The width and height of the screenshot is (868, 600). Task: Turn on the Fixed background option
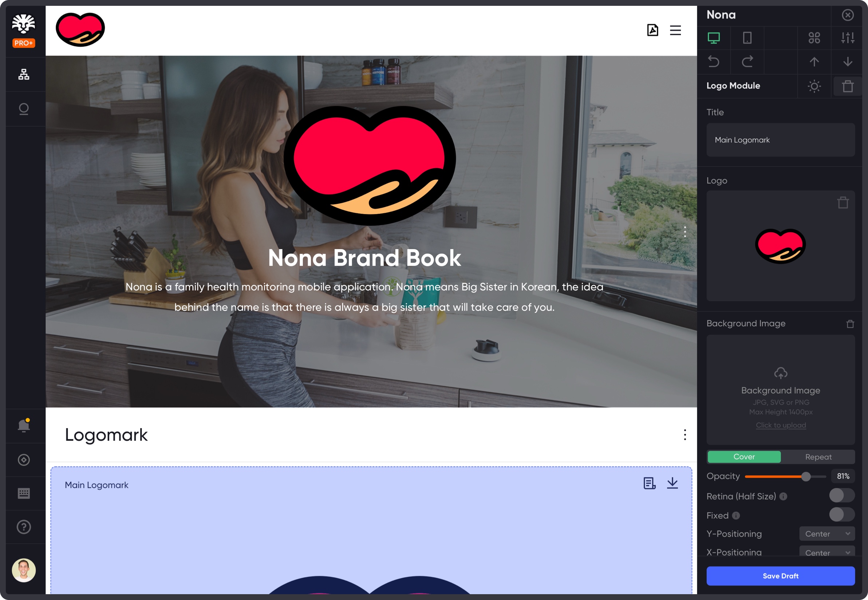(x=841, y=515)
